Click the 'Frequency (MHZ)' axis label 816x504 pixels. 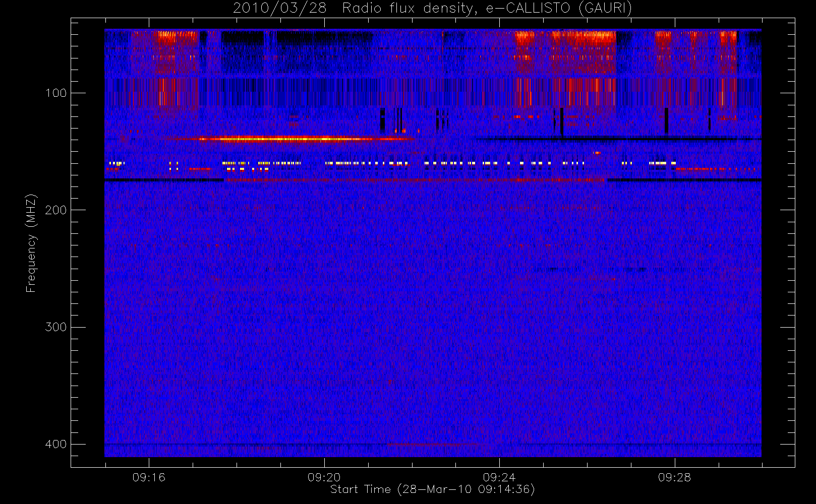pos(31,243)
